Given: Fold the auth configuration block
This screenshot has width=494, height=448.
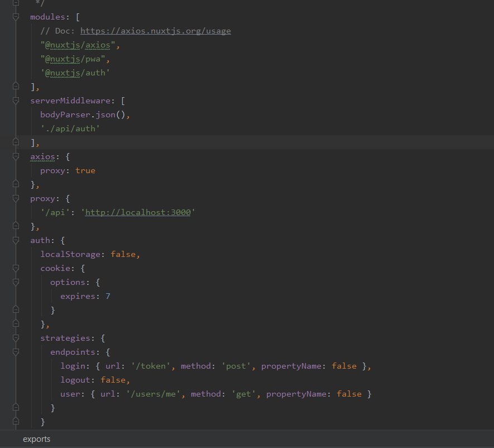Looking at the screenshot, I should pos(16,240).
